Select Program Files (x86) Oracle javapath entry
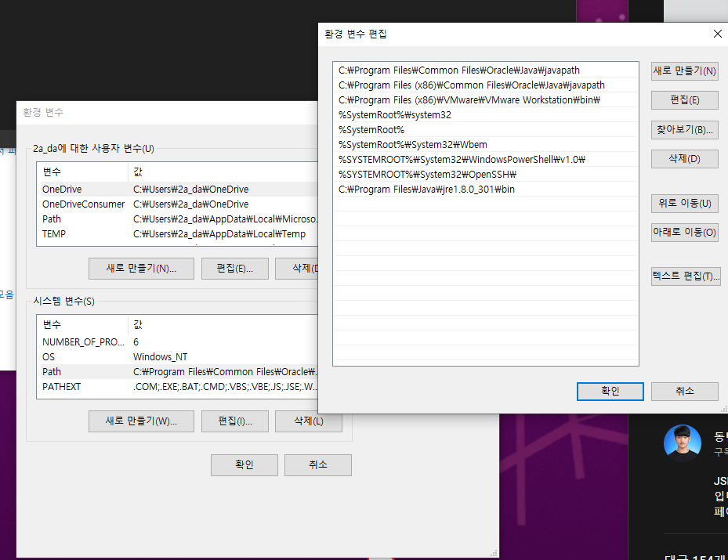Image resolution: width=728 pixels, height=560 pixels. point(486,85)
